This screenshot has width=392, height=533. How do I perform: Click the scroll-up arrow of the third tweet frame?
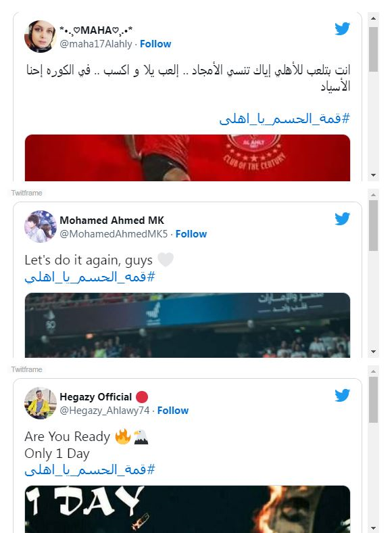tap(373, 371)
